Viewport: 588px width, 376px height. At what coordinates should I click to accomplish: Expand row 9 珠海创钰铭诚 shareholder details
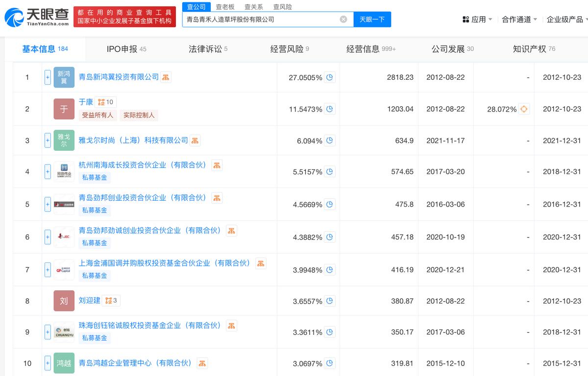click(x=48, y=332)
